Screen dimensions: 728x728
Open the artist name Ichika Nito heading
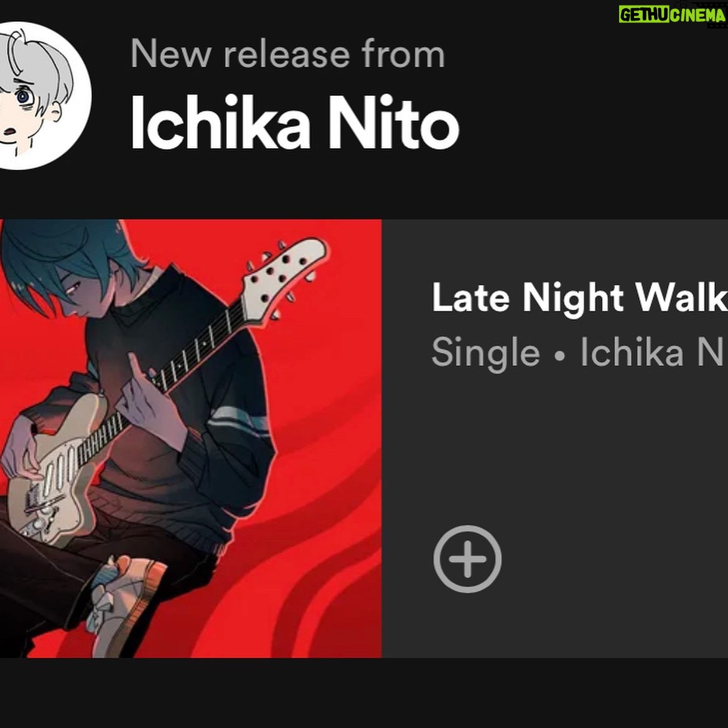pyautogui.click(x=294, y=123)
